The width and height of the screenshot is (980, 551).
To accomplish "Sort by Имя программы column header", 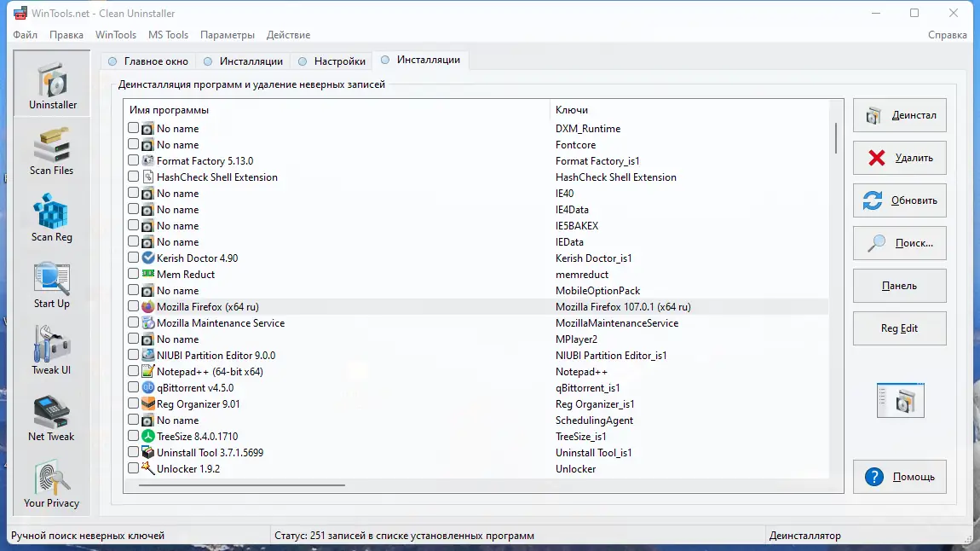I will [x=169, y=110].
